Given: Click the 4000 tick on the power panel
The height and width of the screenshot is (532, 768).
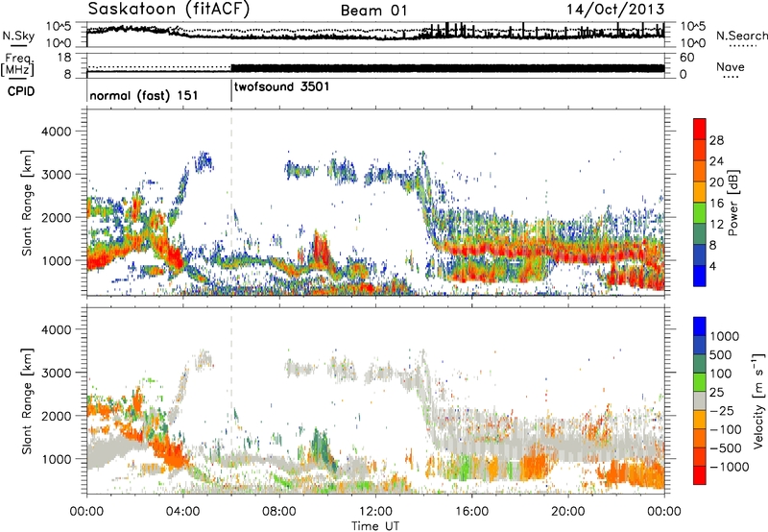Looking at the screenshot, I should [x=57, y=132].
